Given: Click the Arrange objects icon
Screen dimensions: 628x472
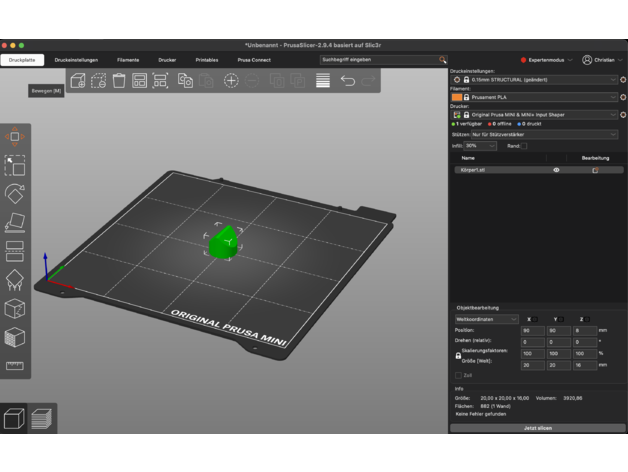Looking at the screenshot, I should (x=139, y=81).
